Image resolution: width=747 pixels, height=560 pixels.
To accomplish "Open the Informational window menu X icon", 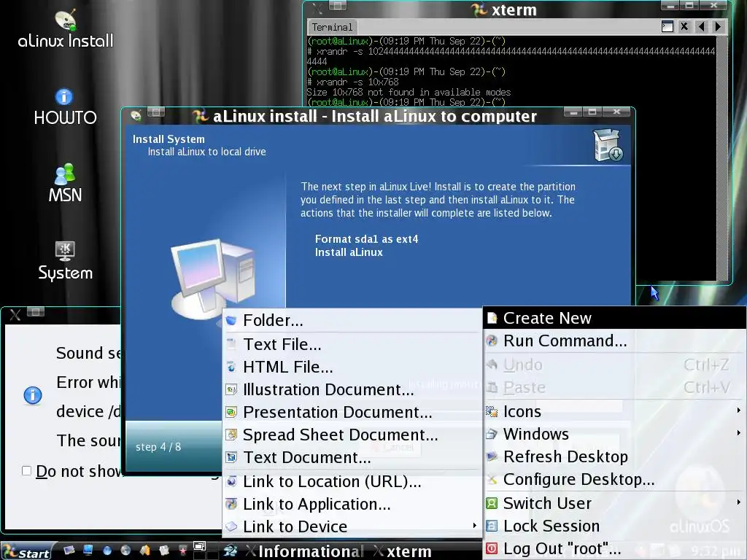I will pyautogui.click(x=15, y=315).
